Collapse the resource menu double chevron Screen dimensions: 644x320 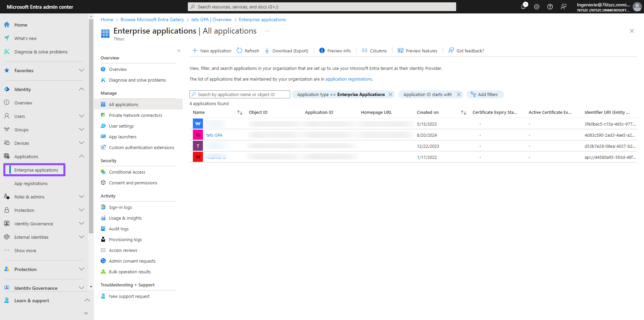pyautogui.click(x=179, y=51)
